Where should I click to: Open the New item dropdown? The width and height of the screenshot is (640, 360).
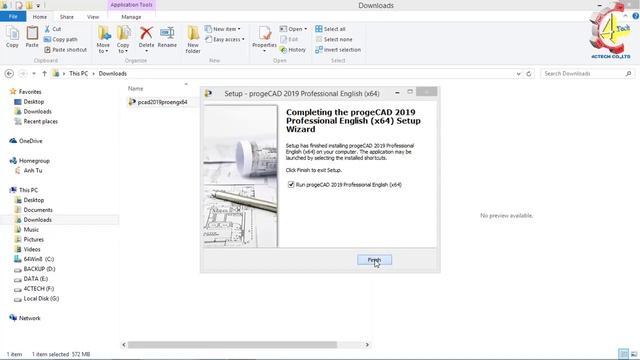223,29
